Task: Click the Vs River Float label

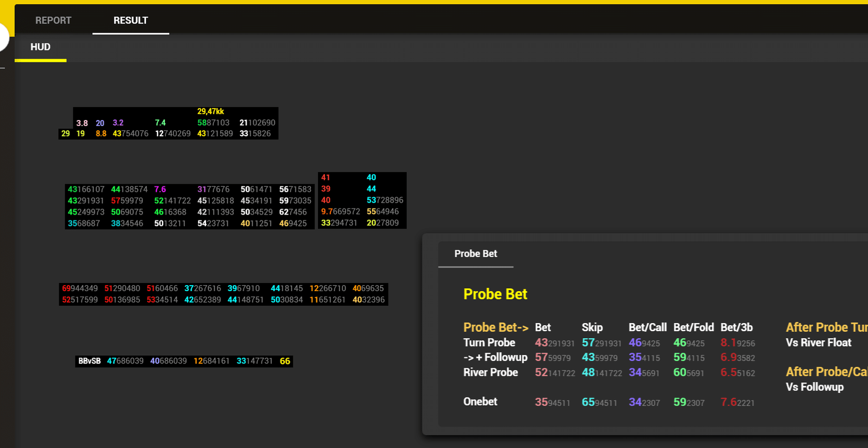Action: click(x=819, y=343)
